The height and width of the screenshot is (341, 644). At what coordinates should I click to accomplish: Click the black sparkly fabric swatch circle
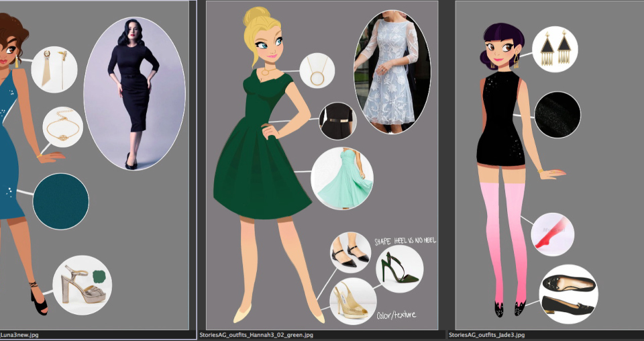point(557,115)
